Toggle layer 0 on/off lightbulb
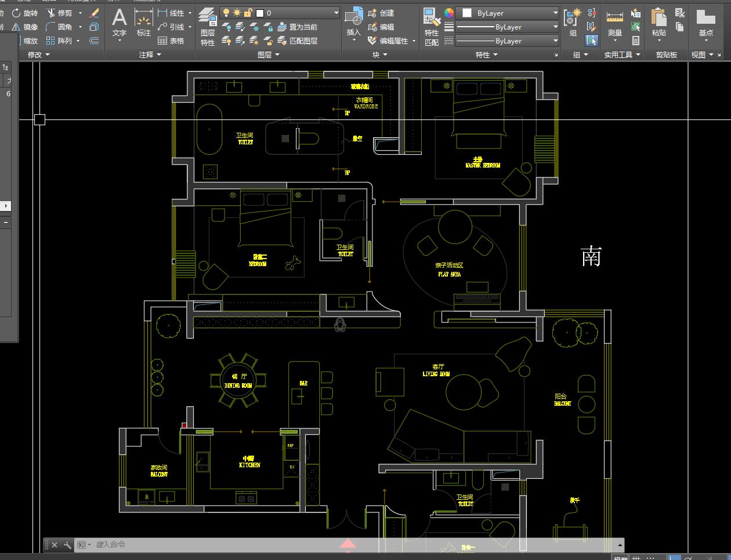Image resolution: width=731 pixels, height=560 pixels. [226, 13]
